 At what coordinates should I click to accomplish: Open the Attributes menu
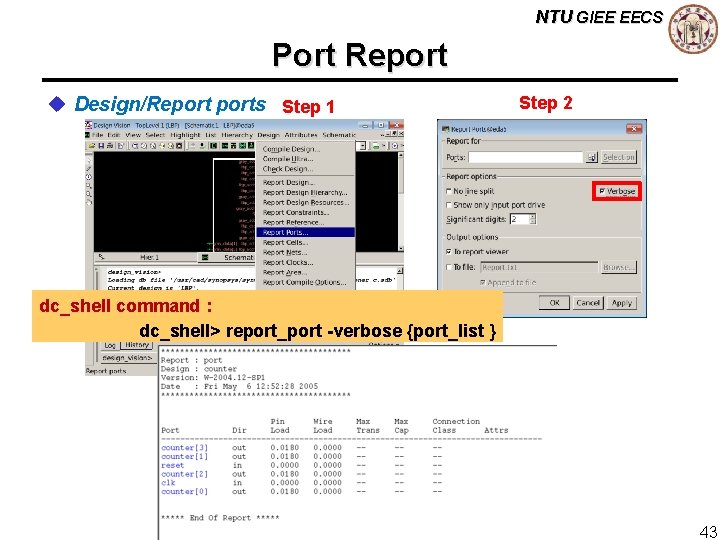click(x=301, y=135)
